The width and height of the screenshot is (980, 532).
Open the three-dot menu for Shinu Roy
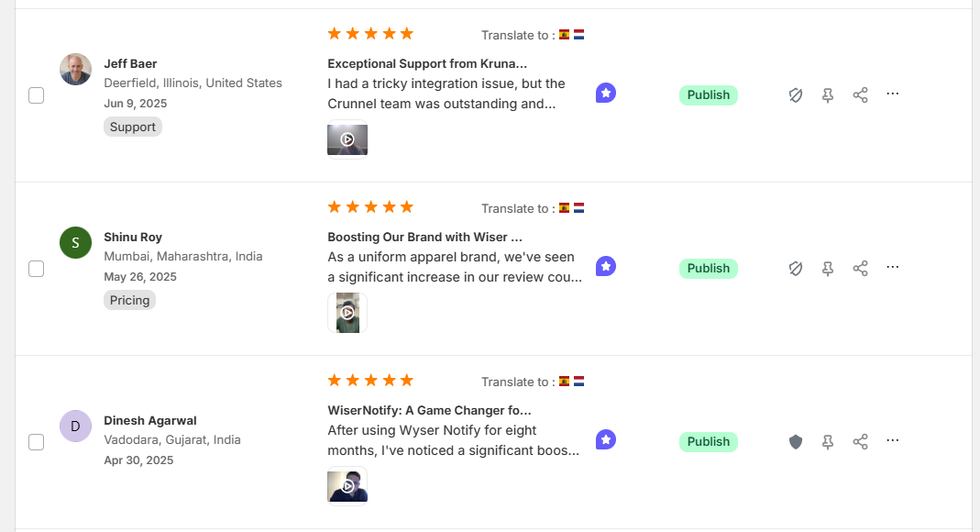click(893, 267)
